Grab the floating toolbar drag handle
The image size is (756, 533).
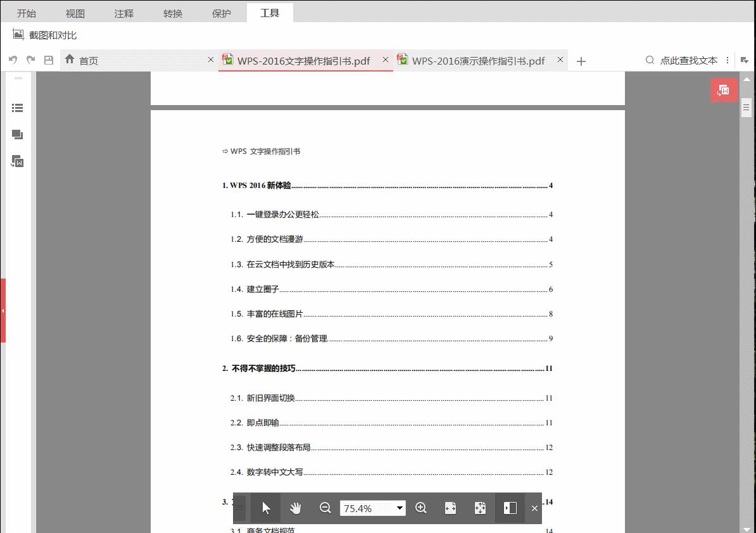click(239, 508)
